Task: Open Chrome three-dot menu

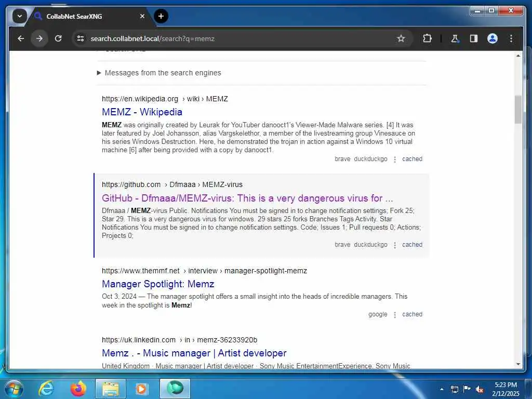Action: pyautogui.click(x=511, y=38)
